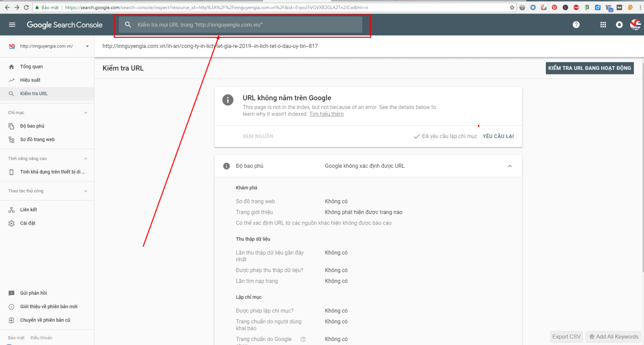Collapse the Tính năng nâng cao section
Viewport: 644px width, 345px height.
85,159
